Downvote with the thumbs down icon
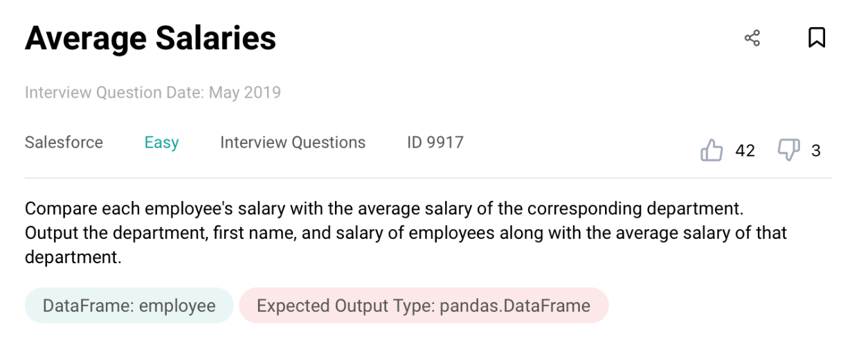The height and width of the screenshot is (338, 868). (788, 149)
